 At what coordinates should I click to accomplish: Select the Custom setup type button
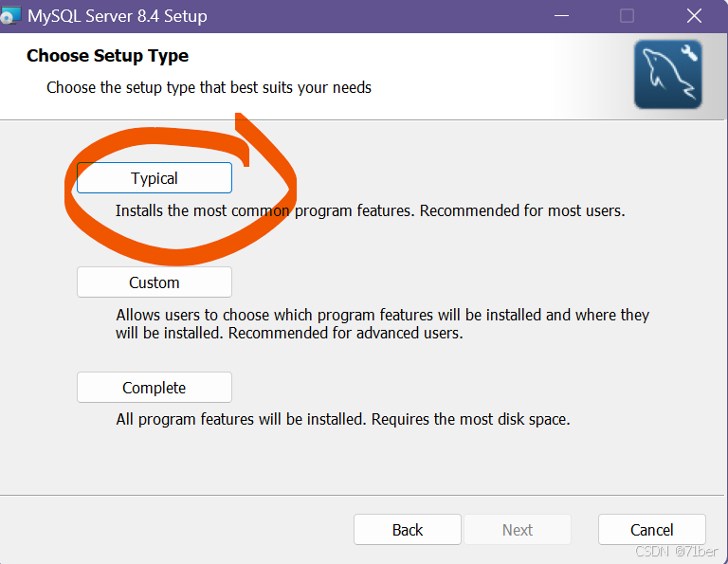[x=155, y=282]
